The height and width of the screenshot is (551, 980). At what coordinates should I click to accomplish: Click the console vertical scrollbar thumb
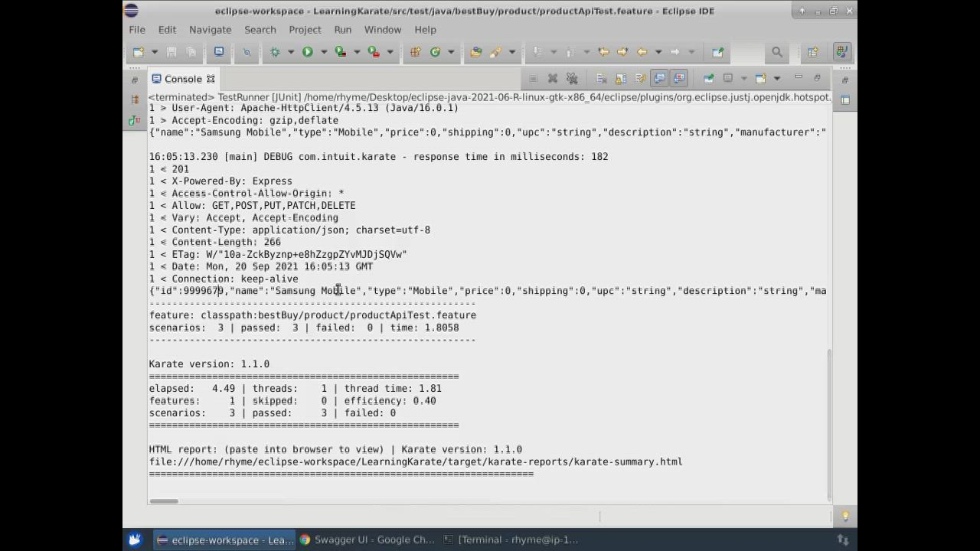click(x=828, y=424)
